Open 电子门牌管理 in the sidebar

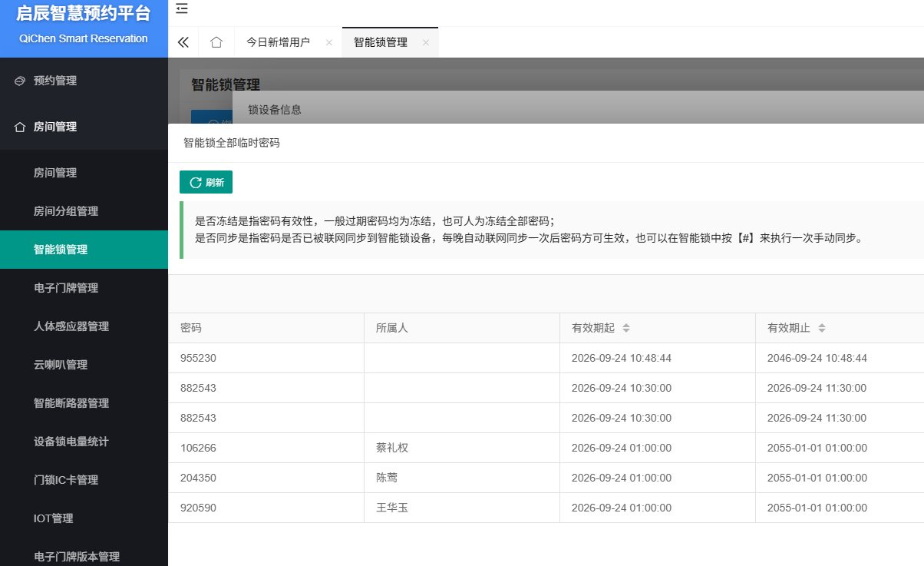84,288
